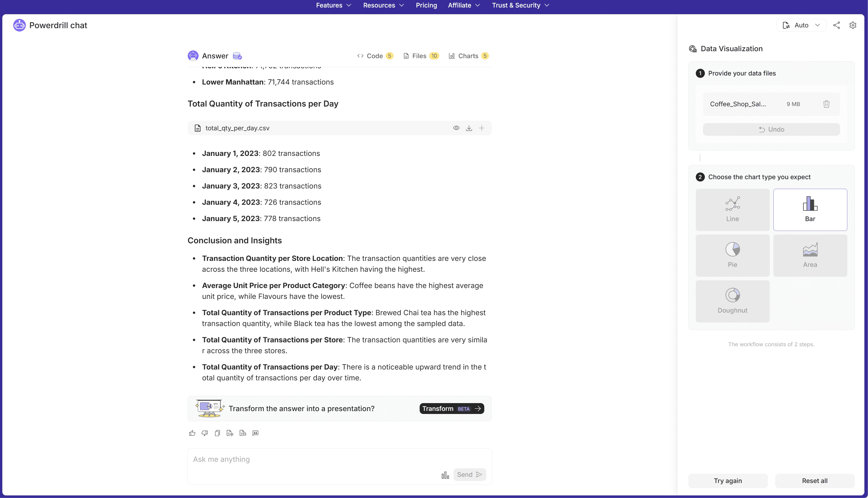Click the 'Data Visualization' panel title
The width and height of the screenshot is (868, 498).
coord(731,49)
